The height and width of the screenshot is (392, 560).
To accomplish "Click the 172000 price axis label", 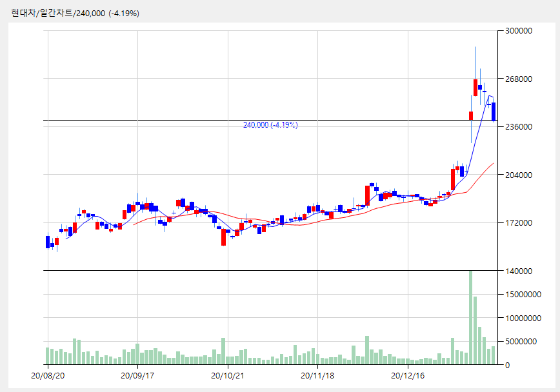I will (519, 223).
